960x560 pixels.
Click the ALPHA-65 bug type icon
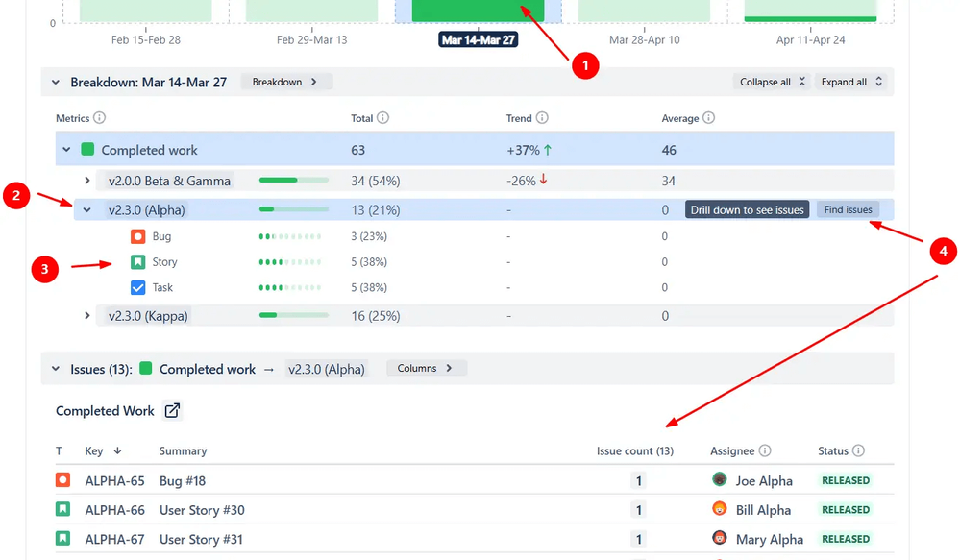coord(62,480)
